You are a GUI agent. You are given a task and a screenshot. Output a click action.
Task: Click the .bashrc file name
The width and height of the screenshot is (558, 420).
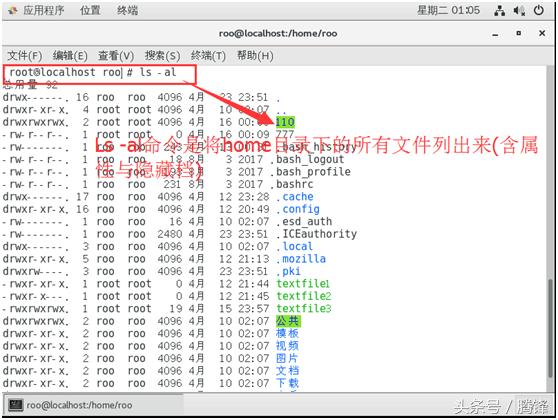pos(292,184)
